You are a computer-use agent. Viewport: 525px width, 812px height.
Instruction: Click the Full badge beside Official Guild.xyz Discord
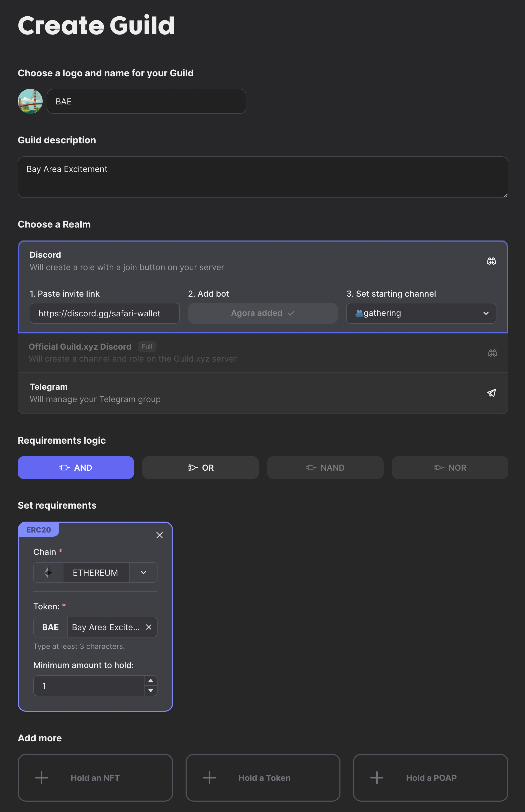tap(147, 346)
